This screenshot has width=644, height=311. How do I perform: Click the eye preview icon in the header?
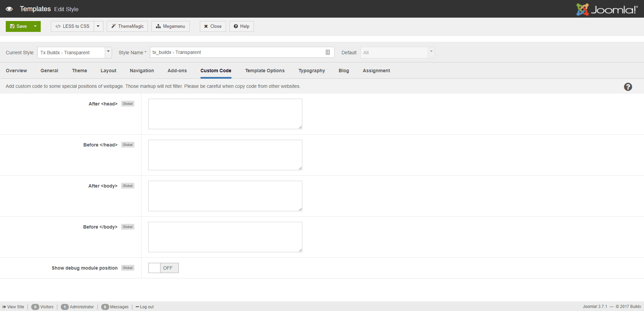coord(9,9)
